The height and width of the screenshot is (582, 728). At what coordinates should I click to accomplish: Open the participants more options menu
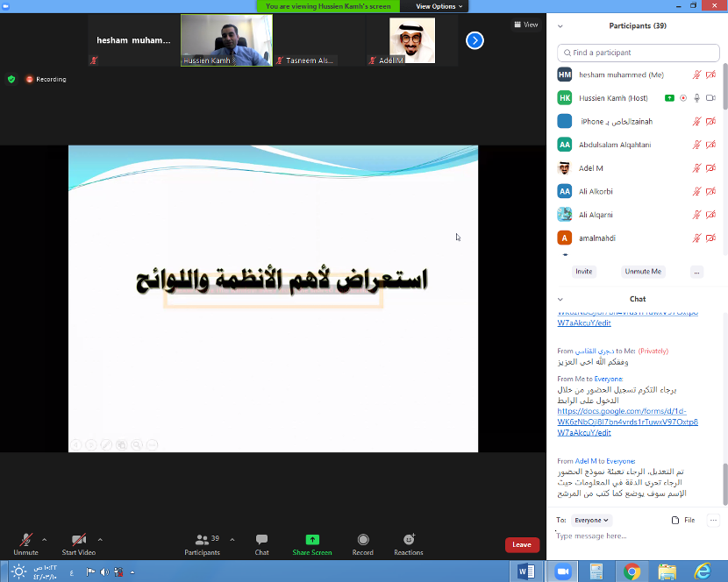pyautogui.click(x=697, y=272)
